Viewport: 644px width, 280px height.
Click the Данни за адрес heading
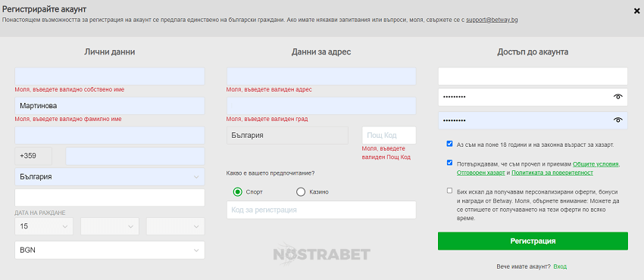tap(321, 52)
